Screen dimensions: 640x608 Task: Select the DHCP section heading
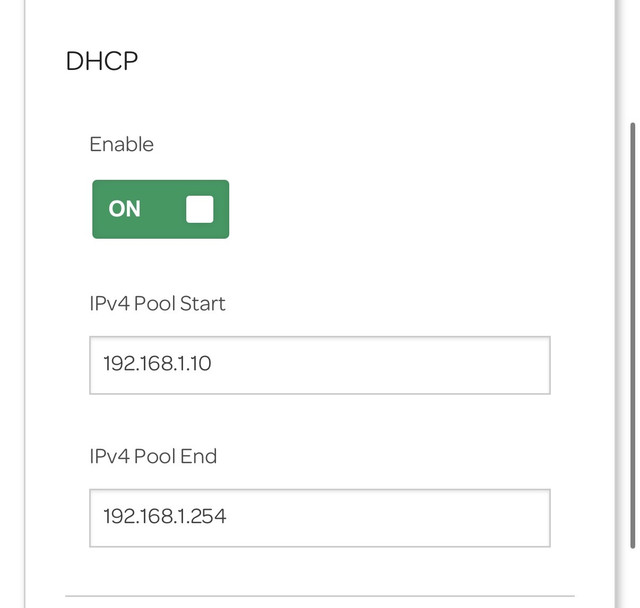[102, 61]
